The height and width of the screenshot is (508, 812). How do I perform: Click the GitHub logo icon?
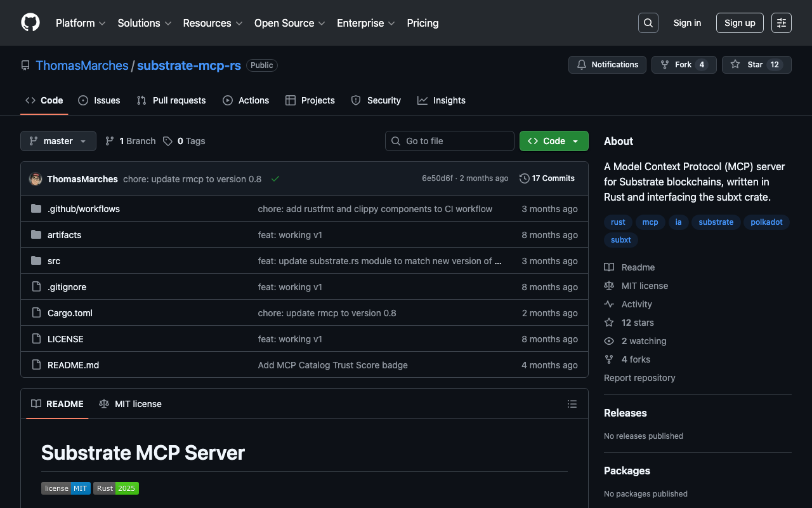30,23
